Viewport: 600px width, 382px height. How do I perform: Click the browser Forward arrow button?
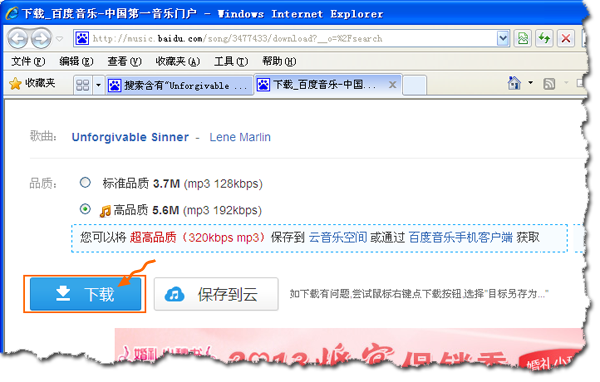pos(41,38)
